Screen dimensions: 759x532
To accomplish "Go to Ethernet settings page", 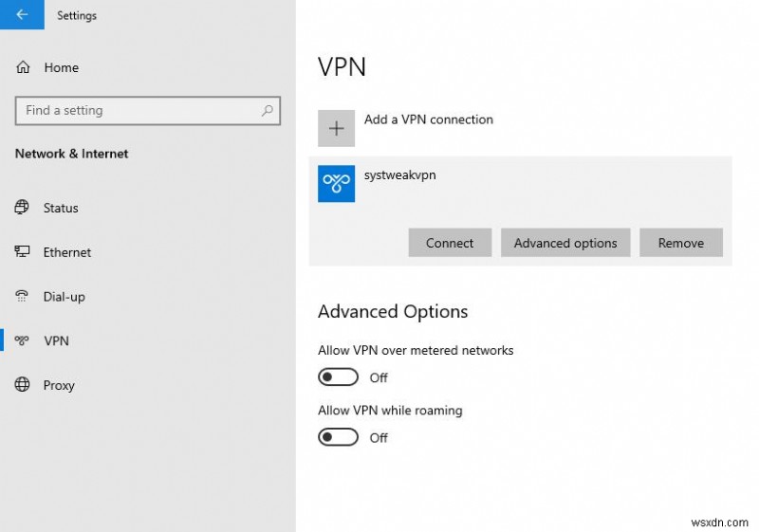I will pyautogui.click(x=66, y=252).
